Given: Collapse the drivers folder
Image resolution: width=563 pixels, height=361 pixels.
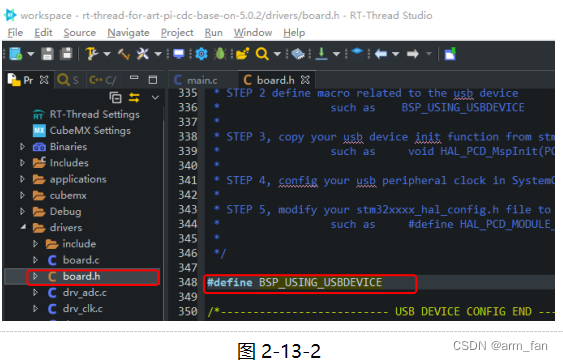Looking at the screenshot, I should point(23,227).
